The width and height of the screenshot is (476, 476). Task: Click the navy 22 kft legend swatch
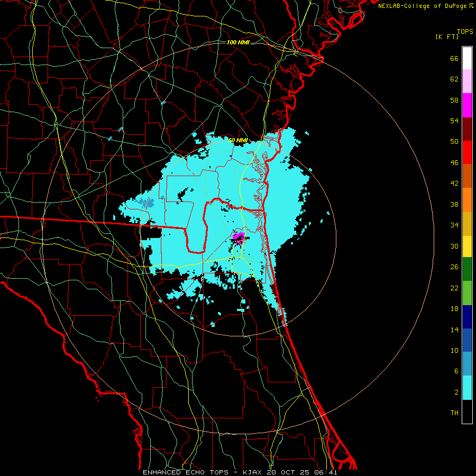(467, 317)
